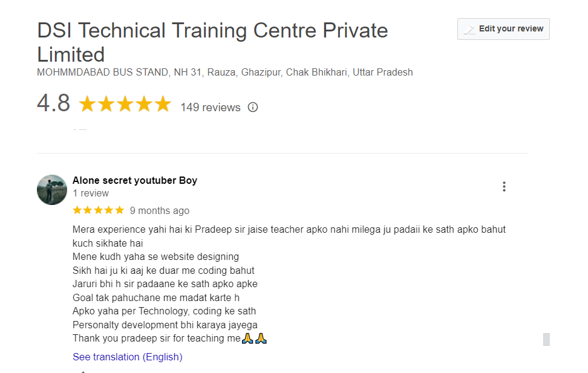
Task: Click the '1 review' text under reviewer name
Action: 91,193
